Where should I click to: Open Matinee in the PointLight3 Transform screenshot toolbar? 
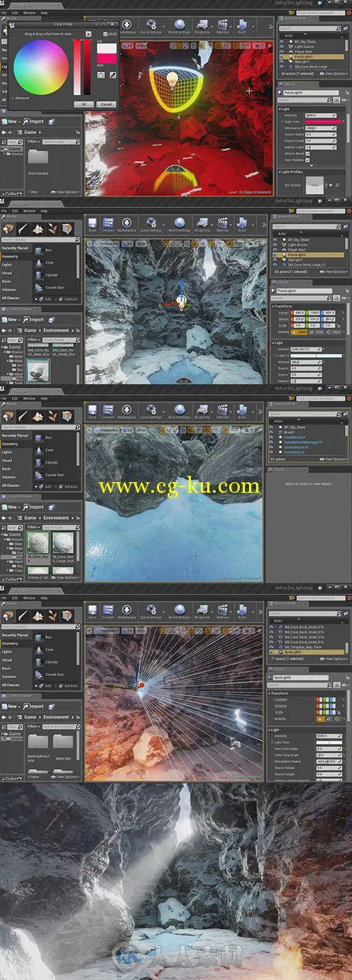[224, 224]
